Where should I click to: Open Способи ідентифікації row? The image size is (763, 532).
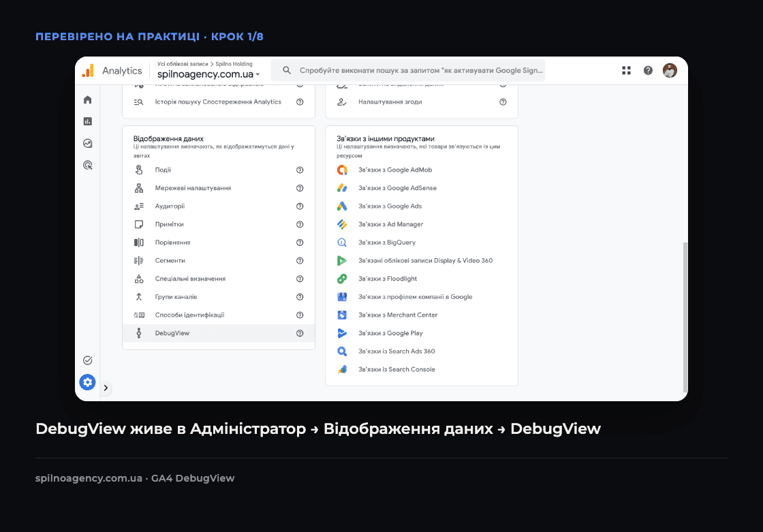click(x=219, y=315)
